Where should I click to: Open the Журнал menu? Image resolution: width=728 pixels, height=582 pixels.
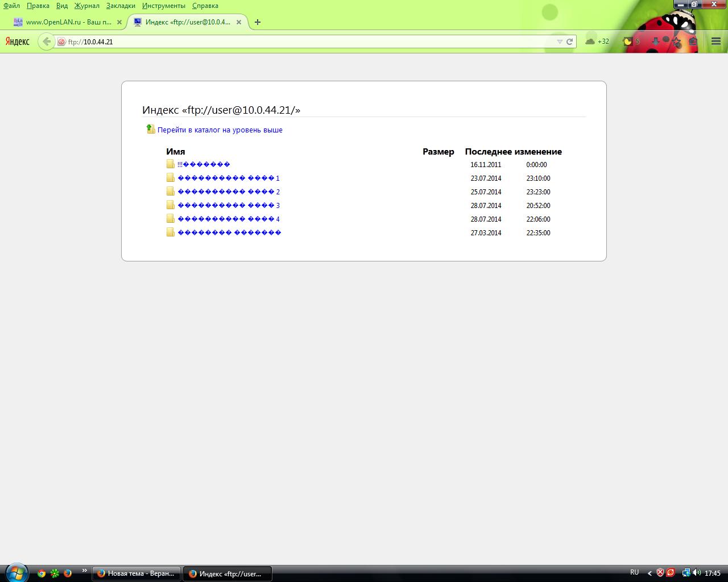[x=87, y=6]
